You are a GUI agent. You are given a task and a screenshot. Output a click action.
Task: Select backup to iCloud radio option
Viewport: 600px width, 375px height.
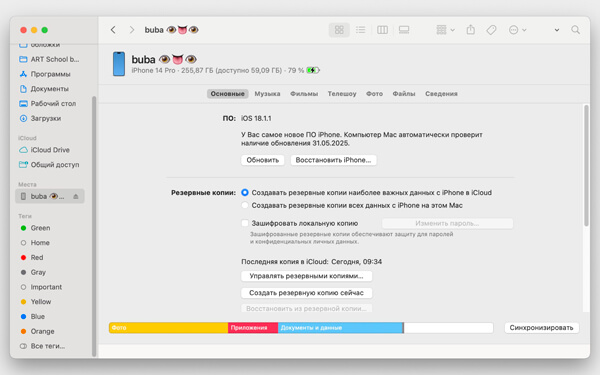(x=245, y=192)
